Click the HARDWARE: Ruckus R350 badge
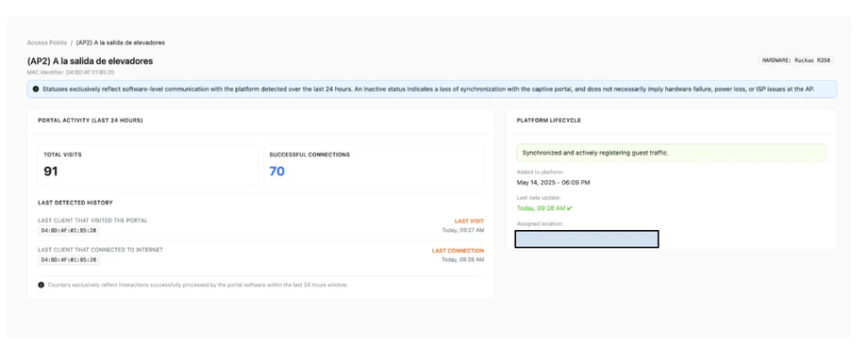Viewport: 868px width, 345px height. coord(796,61)
